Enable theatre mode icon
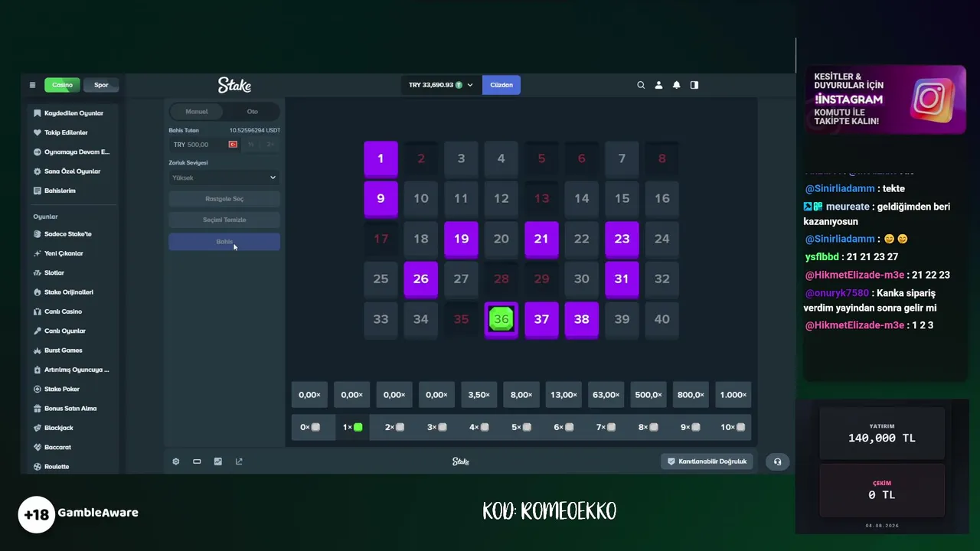Viewport: 980px width, 551px height. (x=197, y=461)
